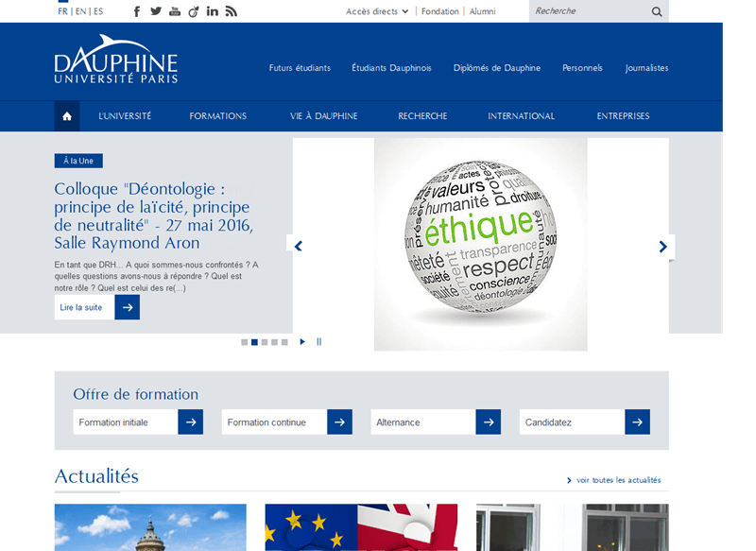Click the Offre de formation heading
The image size is (756, 551).
pyautogui.click(x=135, y=394)
